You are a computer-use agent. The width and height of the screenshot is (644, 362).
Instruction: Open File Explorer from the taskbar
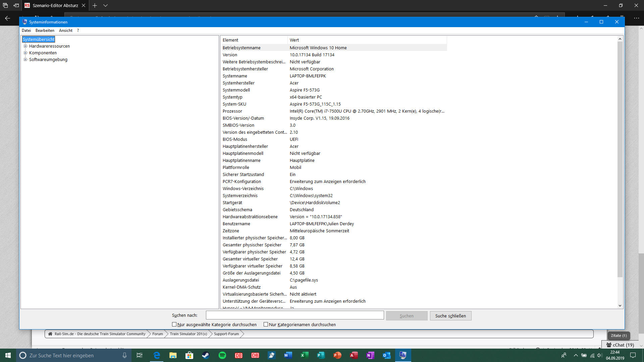click(173, 355)
